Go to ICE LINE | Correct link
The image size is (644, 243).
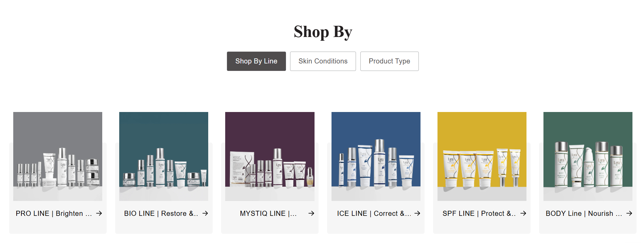tap(374, 213)
